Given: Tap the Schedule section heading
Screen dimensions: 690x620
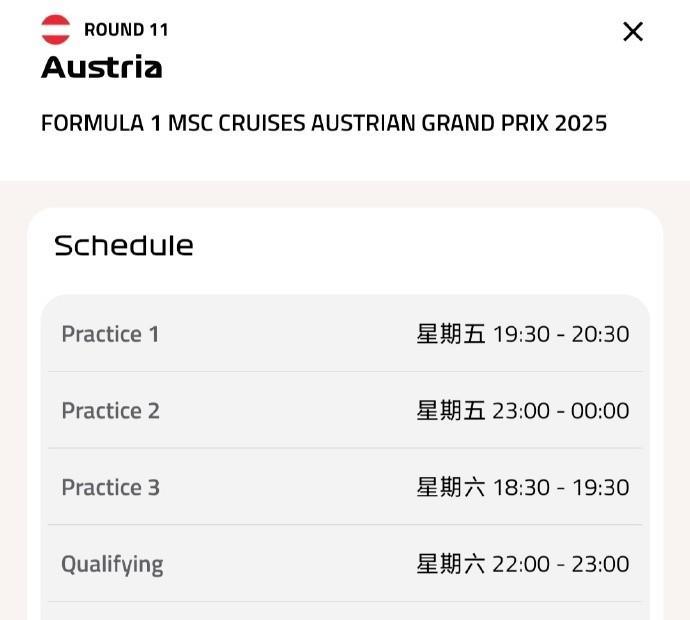Looking at the screenshot, I should [x=124, y=246].
